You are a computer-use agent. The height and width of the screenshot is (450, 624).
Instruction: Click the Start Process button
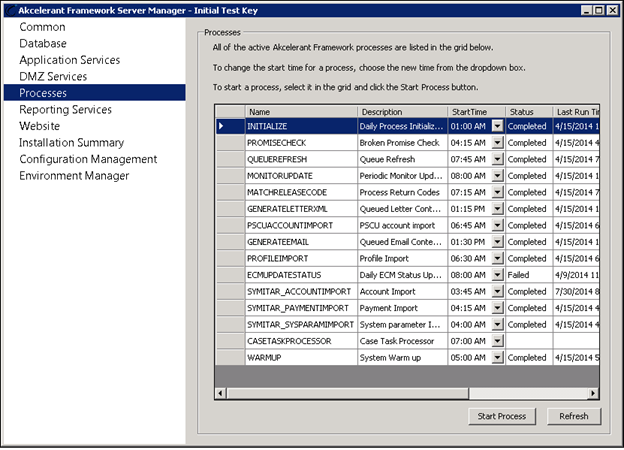502,416
